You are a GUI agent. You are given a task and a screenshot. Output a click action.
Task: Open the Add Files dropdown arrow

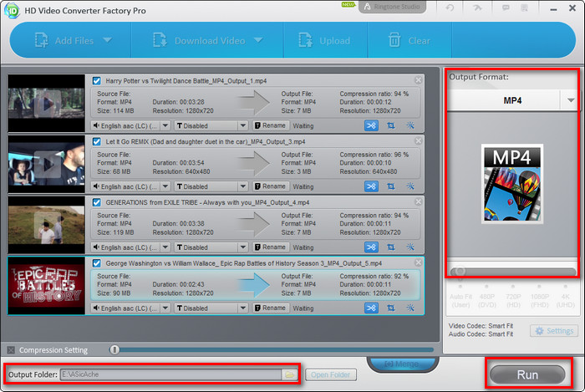pos(108,40)
